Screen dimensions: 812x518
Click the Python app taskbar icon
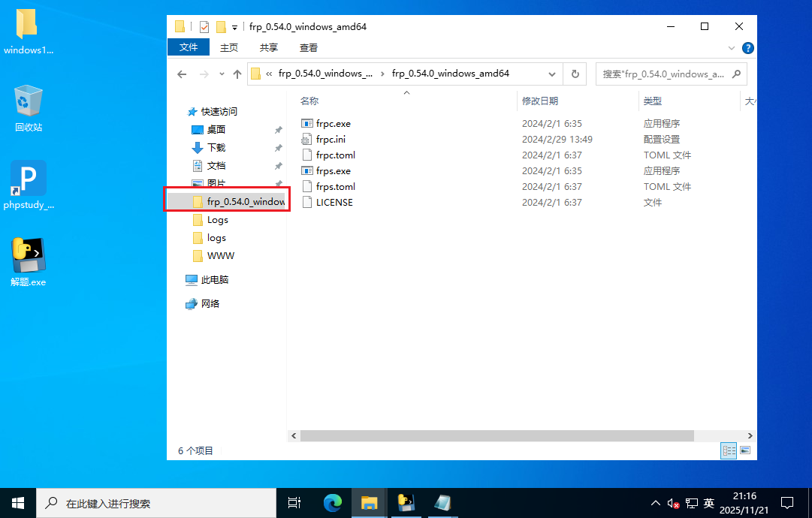(406, 503)
